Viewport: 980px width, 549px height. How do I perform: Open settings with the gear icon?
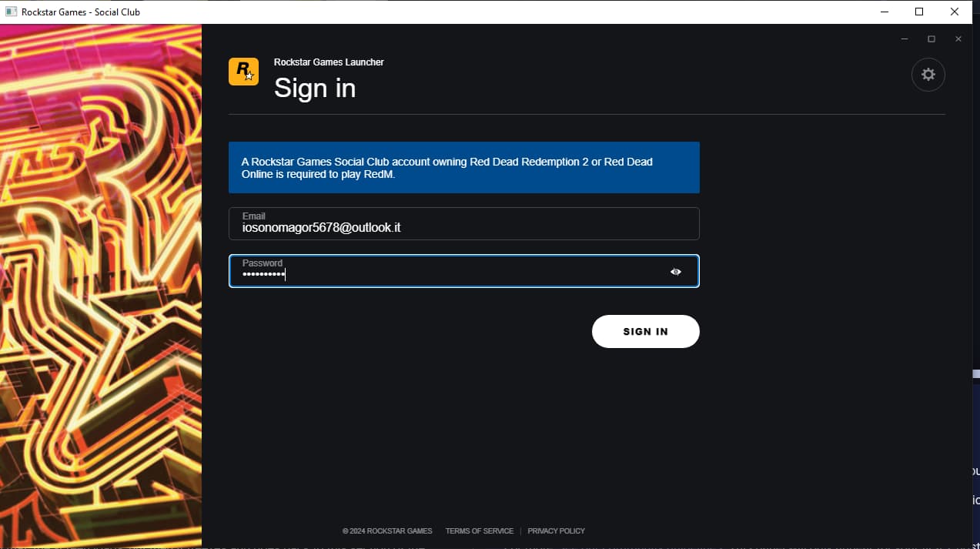(x=928, y=74)
